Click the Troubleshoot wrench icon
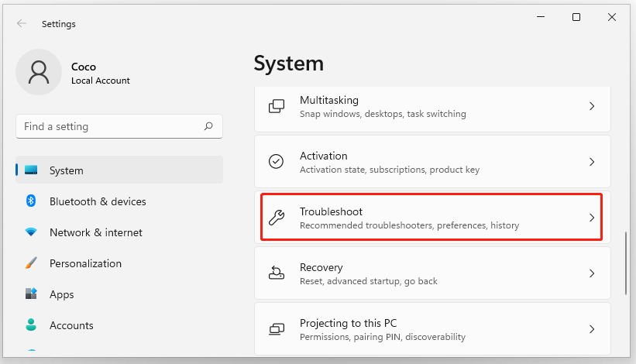Viewport: 636px width, 364px height. pos(277,218)
